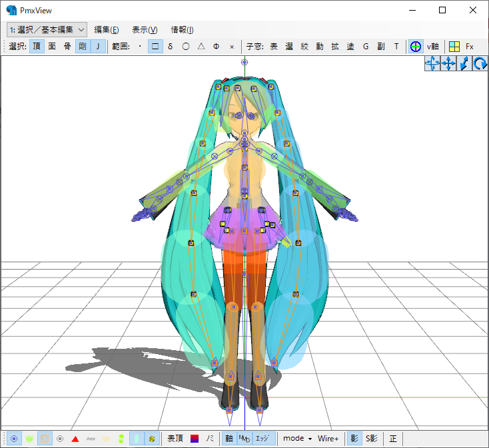Image resolution: width=489 pixels, height=448 pixels.
Task: Click the Wire+ button
Action: (x=328, y=439)
